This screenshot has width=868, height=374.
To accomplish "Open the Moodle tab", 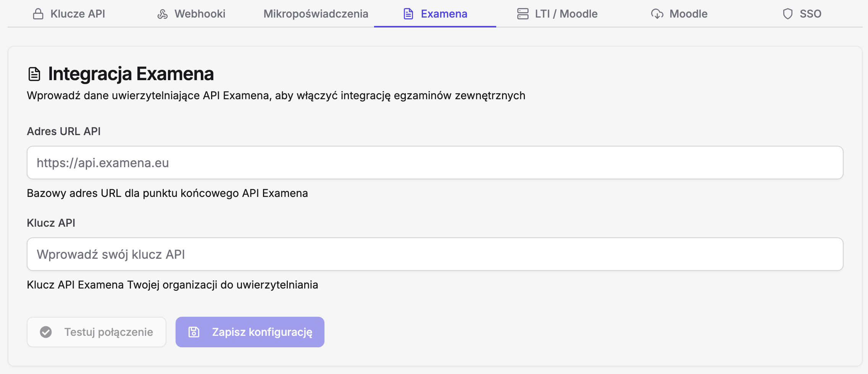I will click(x=679, y=14).
